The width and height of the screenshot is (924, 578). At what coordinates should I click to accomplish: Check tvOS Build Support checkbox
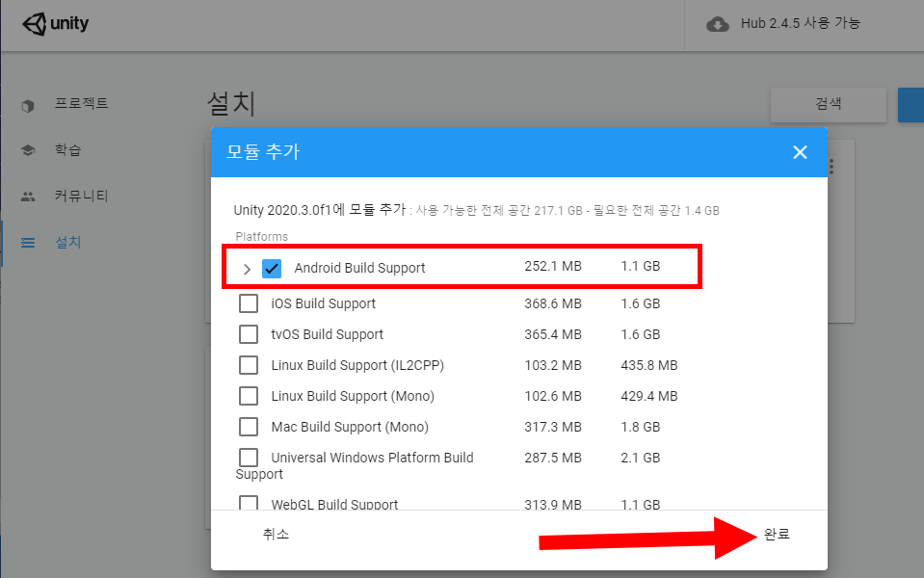(249, 334)
